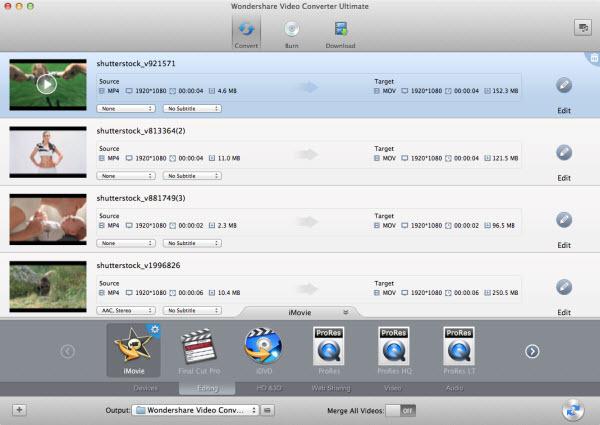
Task: Pick the ProRes LT format
Action: pyautogui.click(x=459, y=350)
